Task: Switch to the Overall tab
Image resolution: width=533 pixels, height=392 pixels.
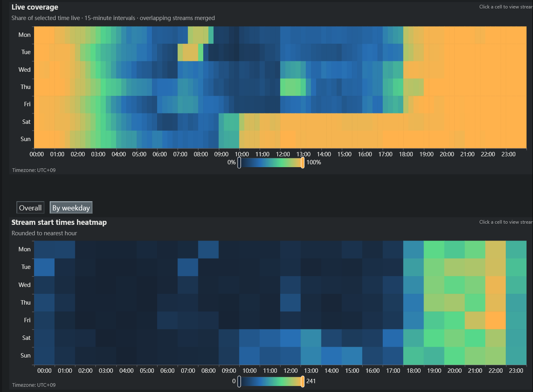Action: (30, 208)
